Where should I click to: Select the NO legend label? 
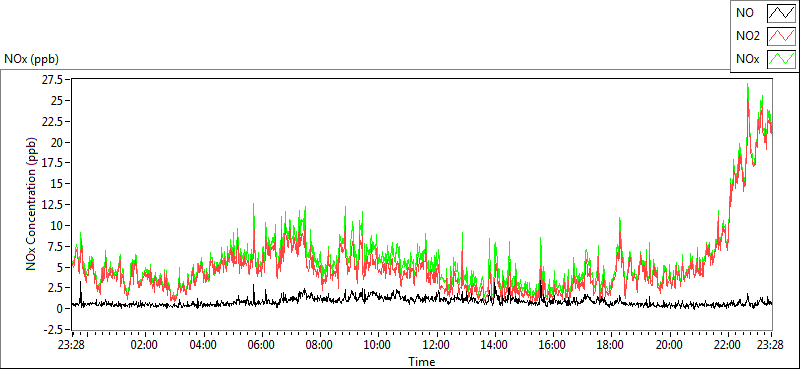pyautogui.click(x=744, y=12)
